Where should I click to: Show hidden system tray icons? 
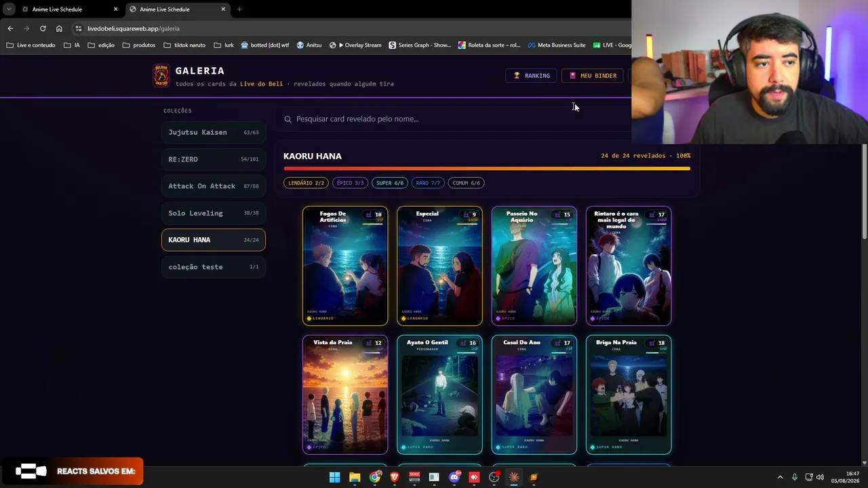pyautogui.click(x=780, y=477)
